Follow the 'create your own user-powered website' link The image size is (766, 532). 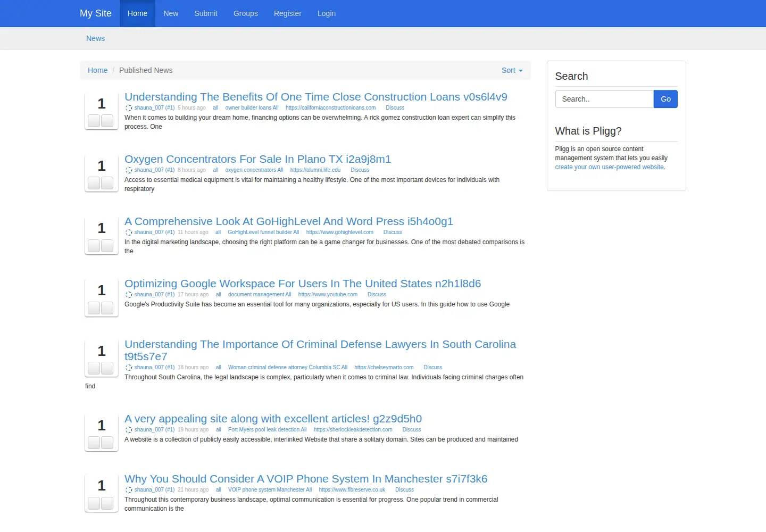coord(610,167)
